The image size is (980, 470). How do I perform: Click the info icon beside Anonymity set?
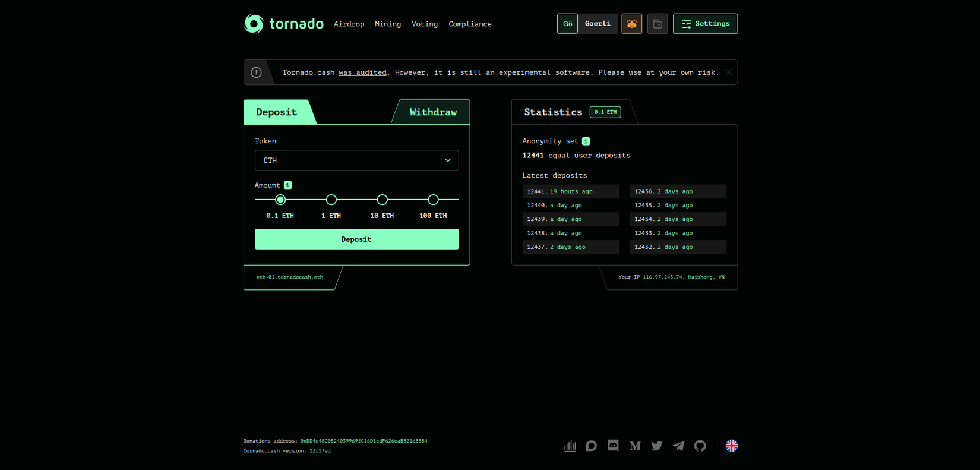pos(586,141)
